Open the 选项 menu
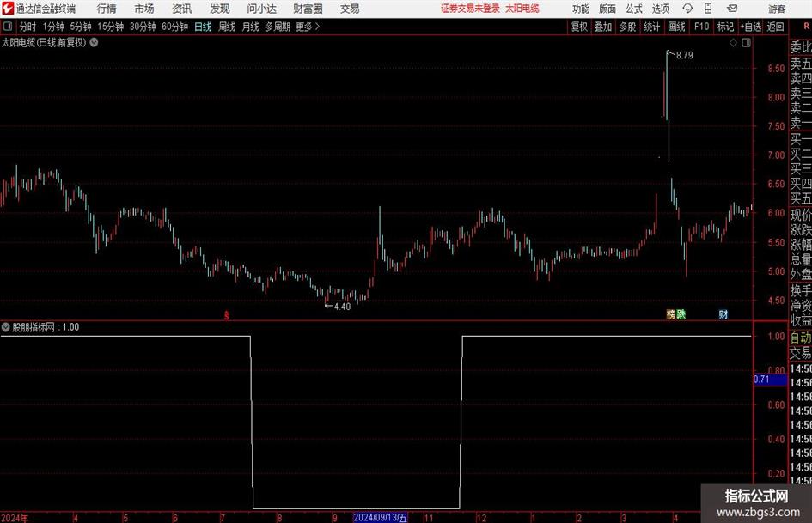The image size is (812, 523). coord(660,9)
